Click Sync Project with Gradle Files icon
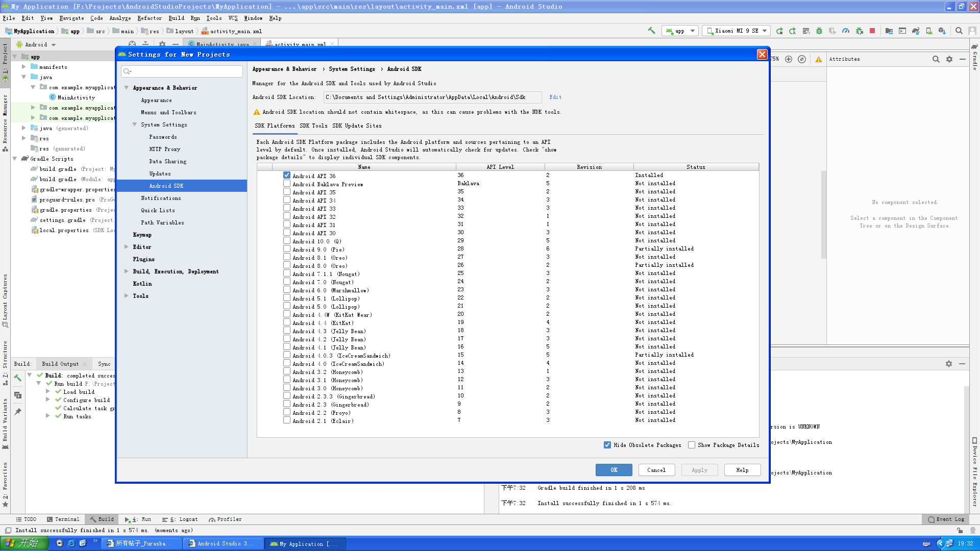 coord(916,31)
